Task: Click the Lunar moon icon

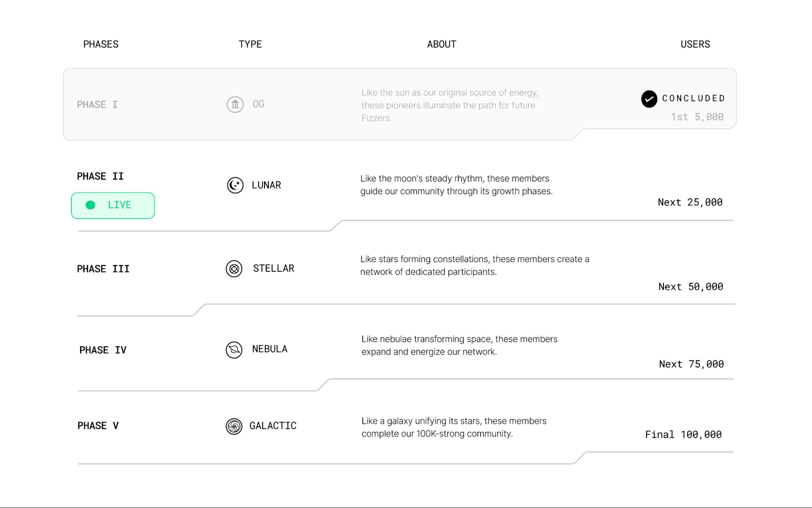Action: coord(235,185)
